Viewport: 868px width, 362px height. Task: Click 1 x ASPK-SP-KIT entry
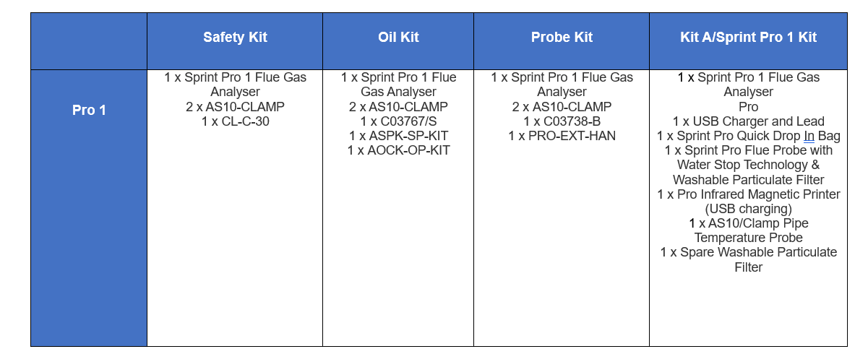[398, 136]
